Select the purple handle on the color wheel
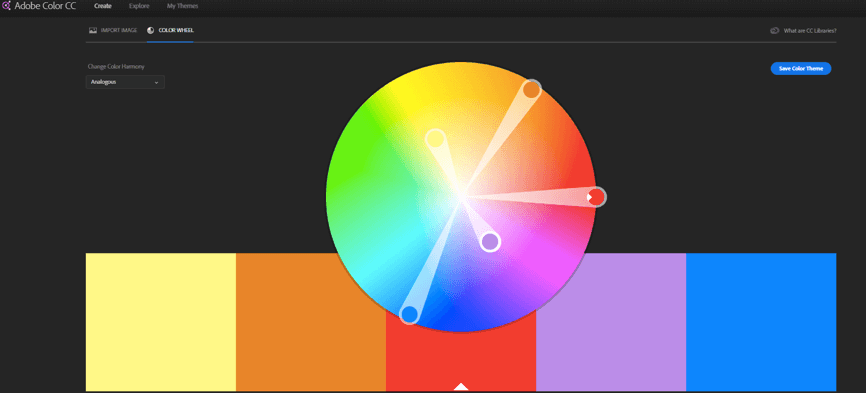This screenshot has width=866, height=393. pos(490,242)
